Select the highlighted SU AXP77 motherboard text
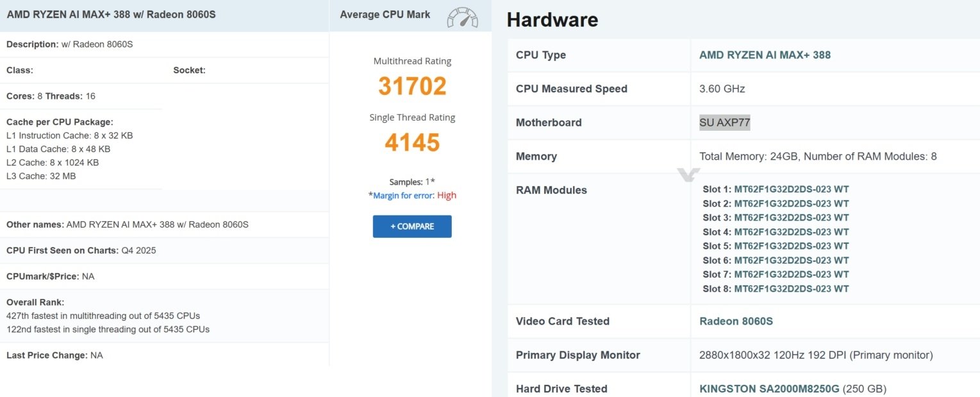The image size is (980, 397). [725, 122]
